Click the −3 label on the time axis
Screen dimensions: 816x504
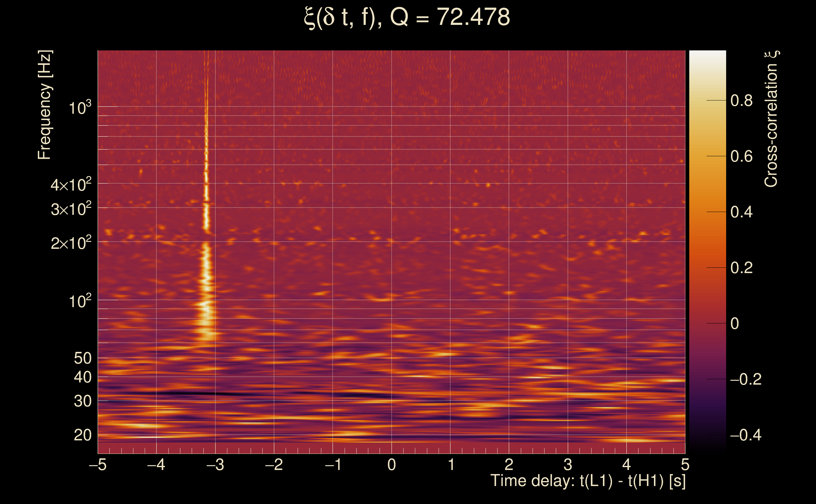(215, 464)
